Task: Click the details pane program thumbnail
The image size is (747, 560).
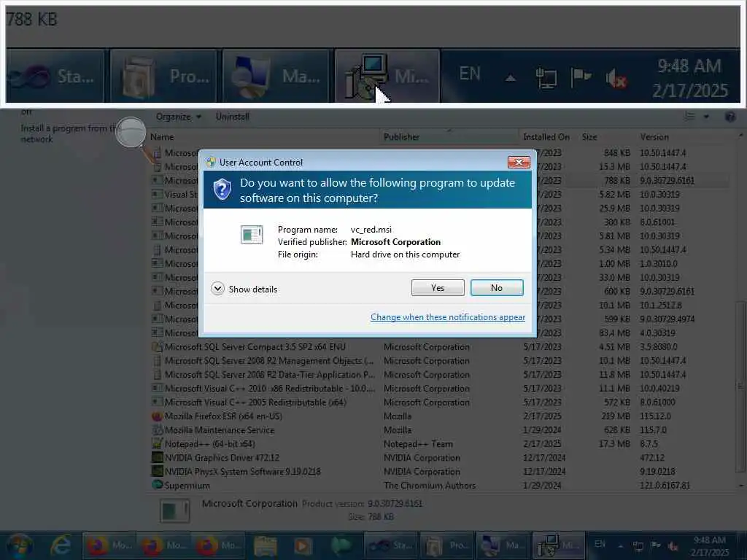Action: click(174, 510)
